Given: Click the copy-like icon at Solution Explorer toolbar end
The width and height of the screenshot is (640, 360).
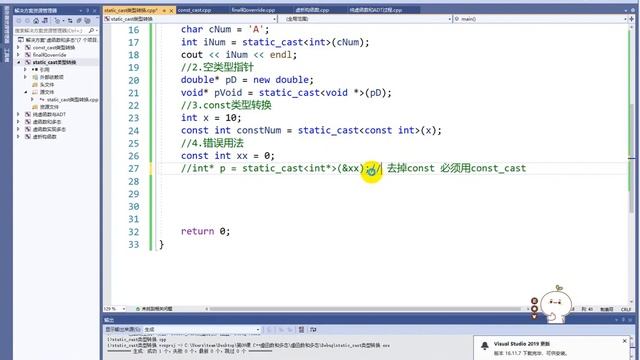Looking at the screenshot, I should [x=87, y=20].
